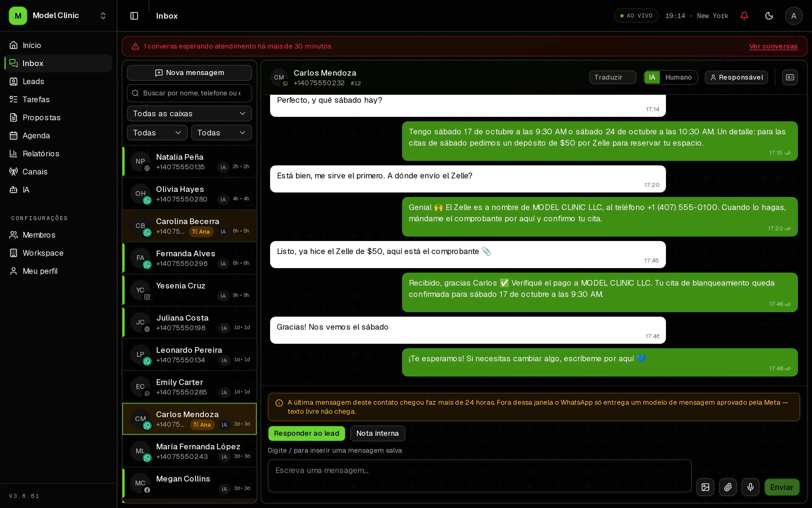Screen dimensions: 812x508
Task: Click Ver conversas link
Action: point(773,46)
